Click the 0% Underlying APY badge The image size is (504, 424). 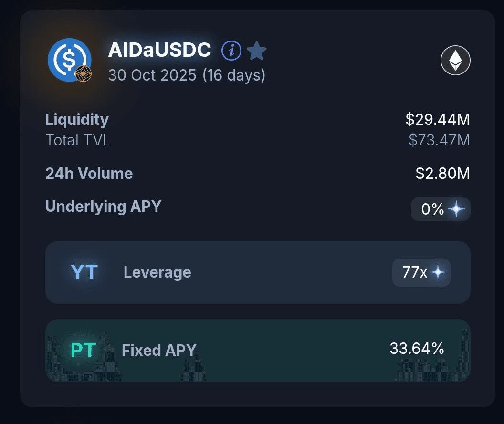[x=432, y=209]
